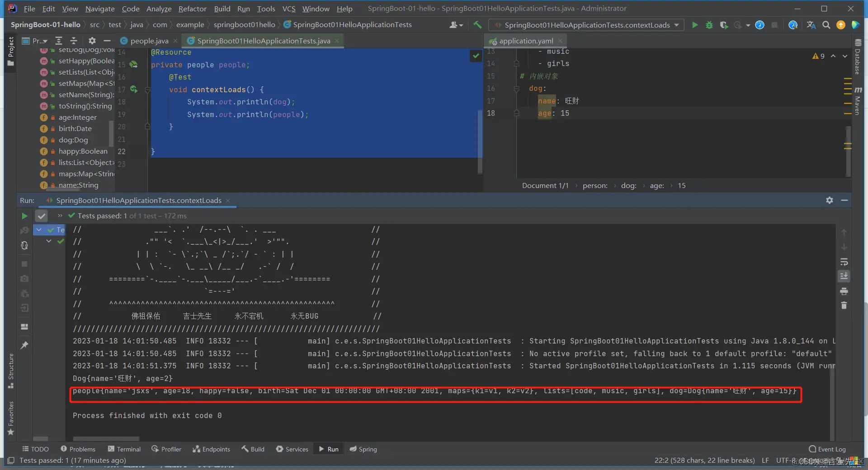
Task: Clear the console with the trash icon
Action: coord(844,305)
